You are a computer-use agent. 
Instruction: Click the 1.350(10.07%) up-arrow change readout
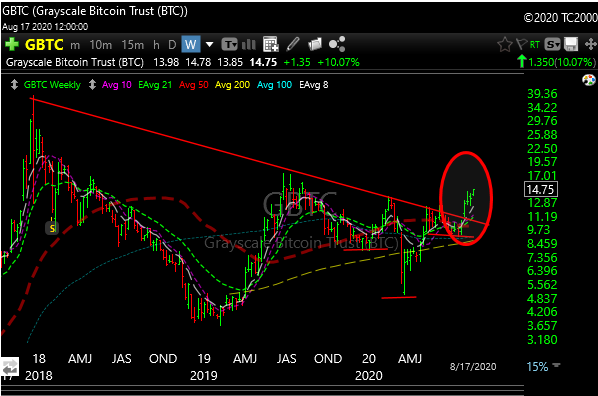pos(556,62)
